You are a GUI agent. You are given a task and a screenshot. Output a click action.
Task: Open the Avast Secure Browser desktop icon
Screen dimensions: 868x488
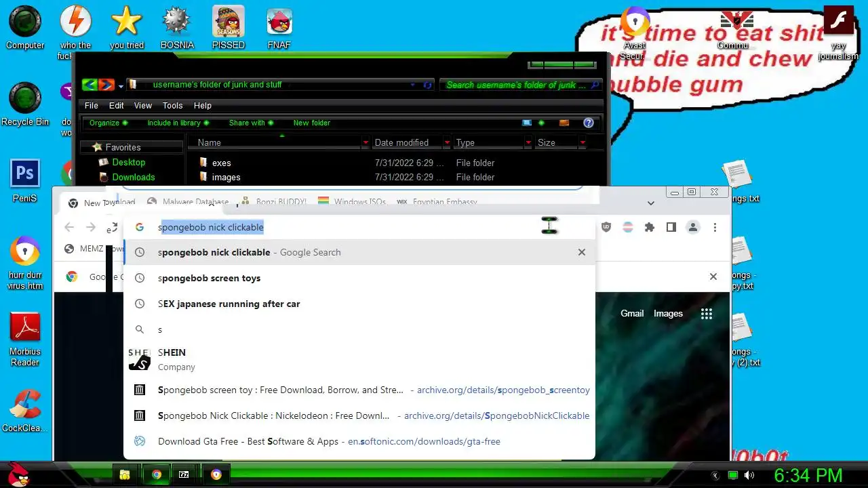point(635,33)
